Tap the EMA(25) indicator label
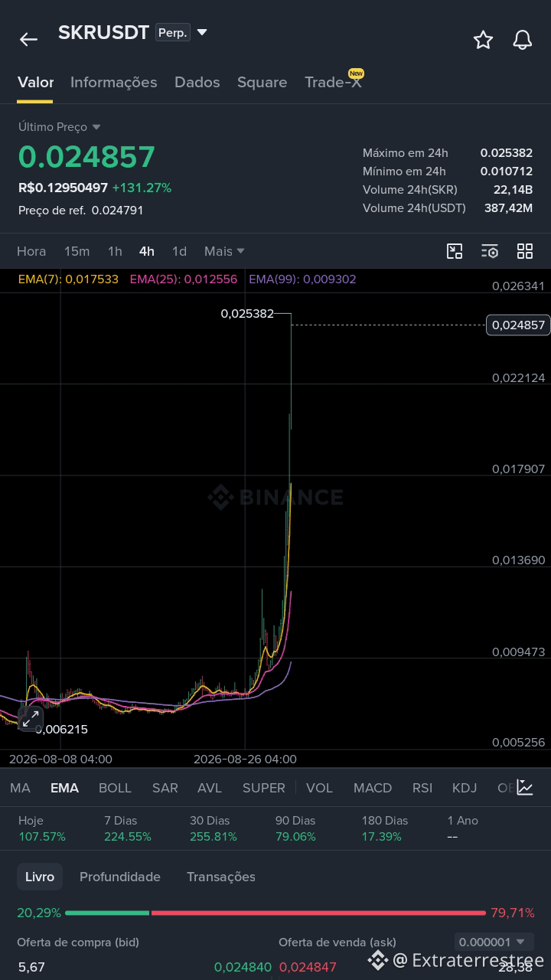The image size is (551, 980). (184, 279)
